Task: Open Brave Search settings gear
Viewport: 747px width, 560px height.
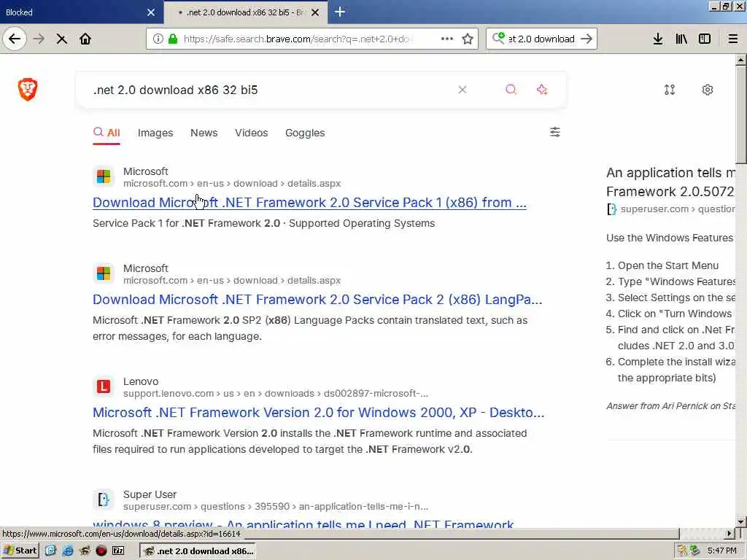Action: (708, 90)
